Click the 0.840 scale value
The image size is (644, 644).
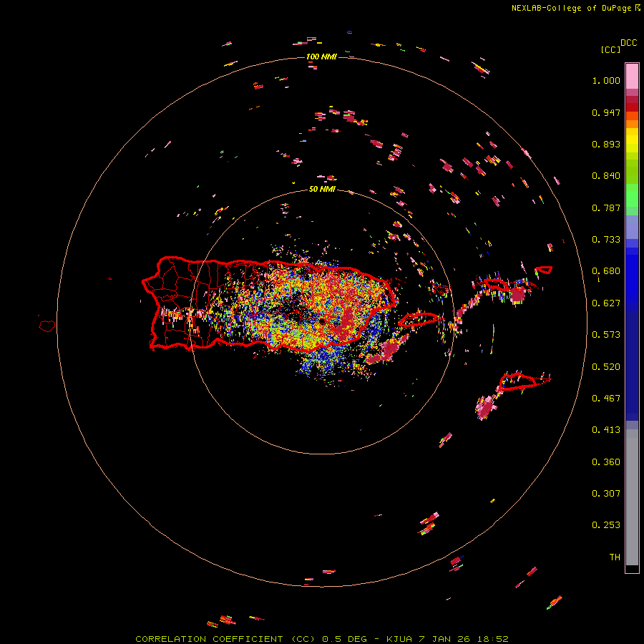click(x=606, y=176)
